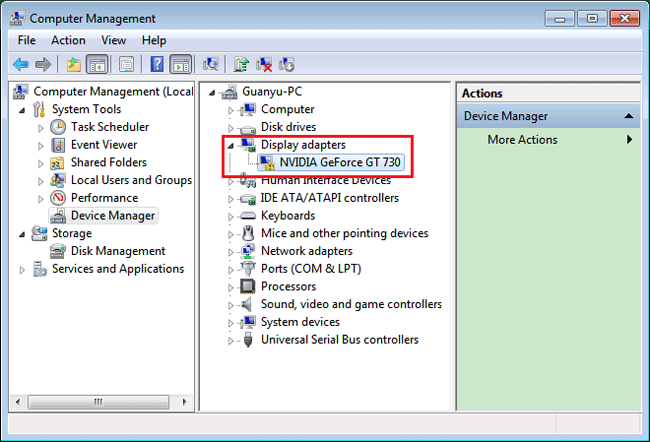
Task: Click Scan for hardware changes icon
Action: pyautogui.click(x=211, y=64)
